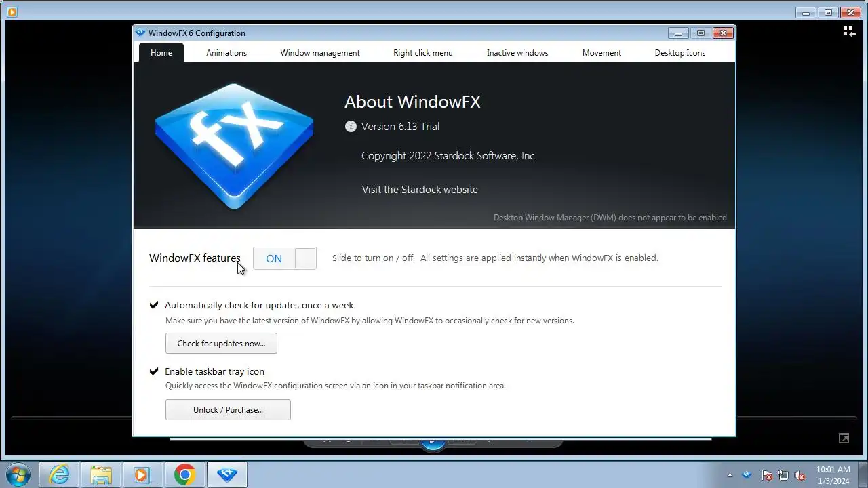Show hidden tray icons arrow
The image size is (868, 488).
pyautogui.click(x=730, y=475)
